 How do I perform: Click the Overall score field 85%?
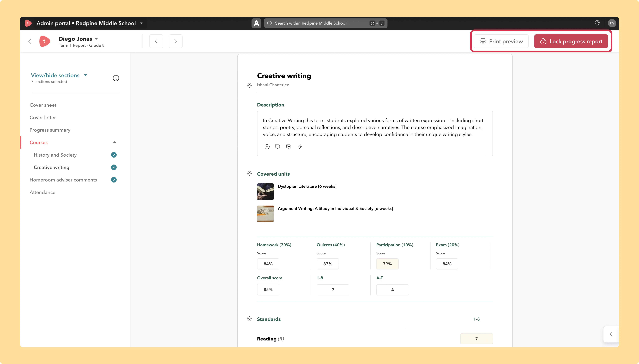coord(268,290)
